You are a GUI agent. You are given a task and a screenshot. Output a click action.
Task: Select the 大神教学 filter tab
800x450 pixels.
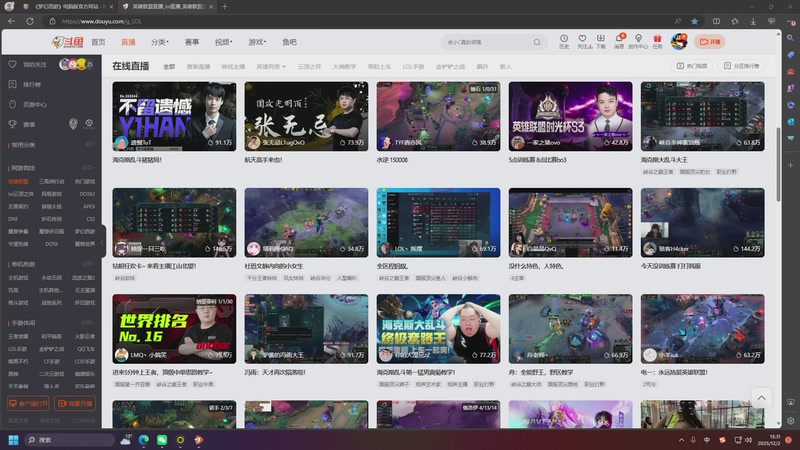(344, 67)
